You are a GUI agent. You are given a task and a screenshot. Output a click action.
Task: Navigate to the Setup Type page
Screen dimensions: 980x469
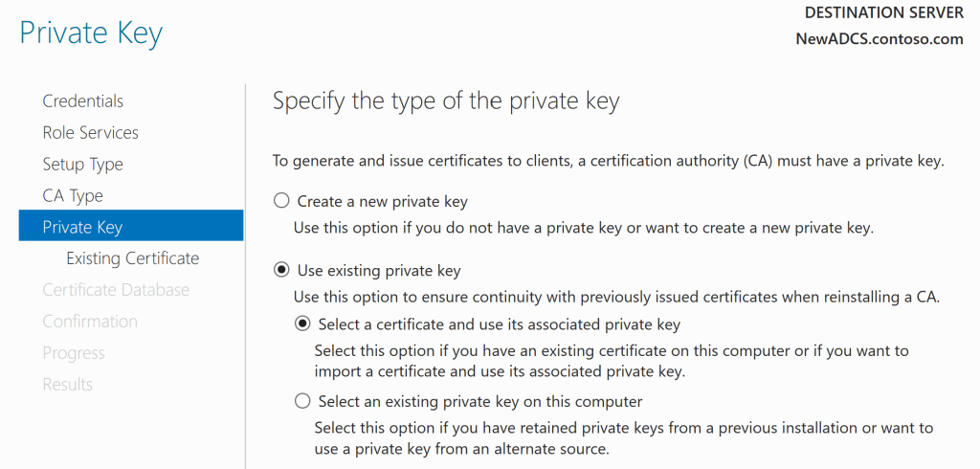tap(83, 165)
